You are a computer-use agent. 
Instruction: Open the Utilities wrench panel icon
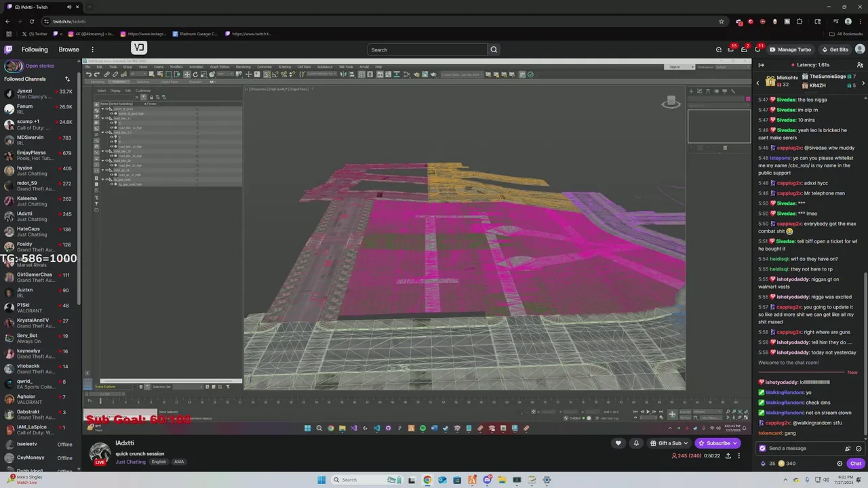(733, 91)
